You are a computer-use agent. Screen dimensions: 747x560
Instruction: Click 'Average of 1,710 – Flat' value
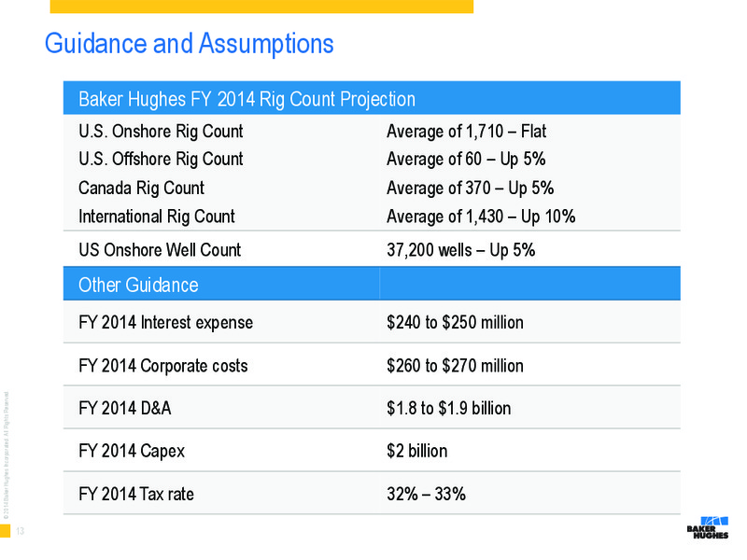coord(466,132)
